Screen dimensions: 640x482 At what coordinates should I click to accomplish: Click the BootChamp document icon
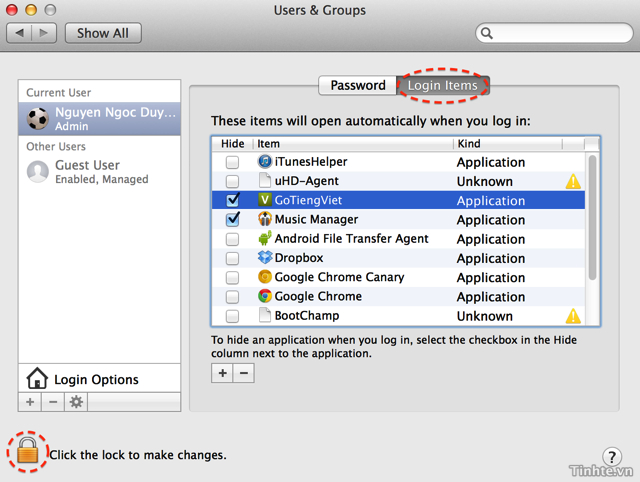coord(264,315)
